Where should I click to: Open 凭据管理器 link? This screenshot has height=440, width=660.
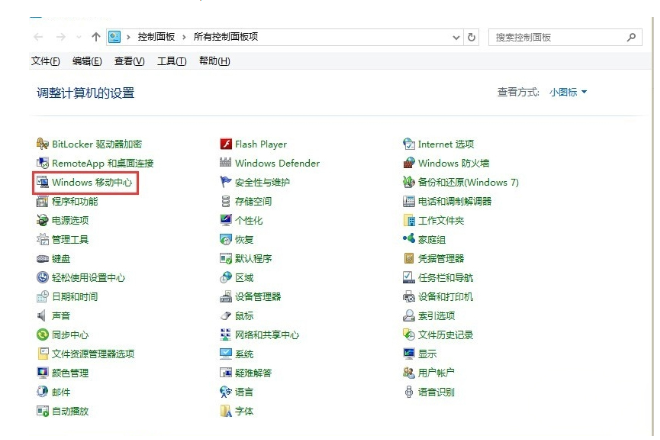(x=441, y=259)
